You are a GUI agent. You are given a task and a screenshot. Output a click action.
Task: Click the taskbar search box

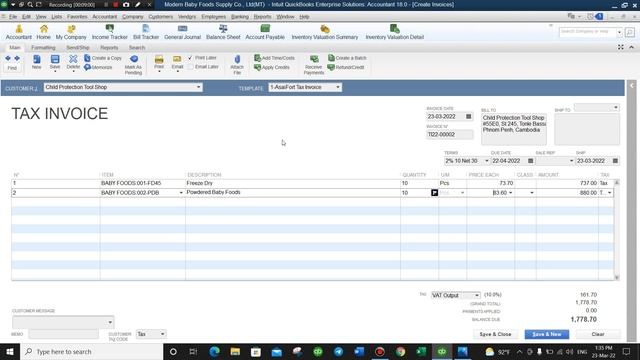click(91, 351)
